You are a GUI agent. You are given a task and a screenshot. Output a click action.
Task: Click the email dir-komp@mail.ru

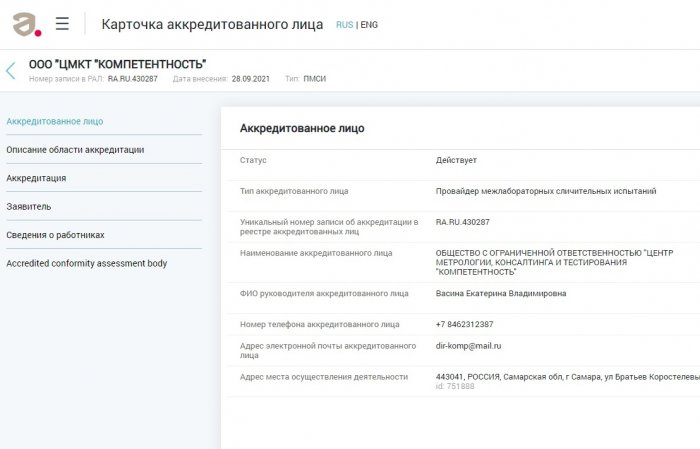pyautogui.click(x=468, y=346)
